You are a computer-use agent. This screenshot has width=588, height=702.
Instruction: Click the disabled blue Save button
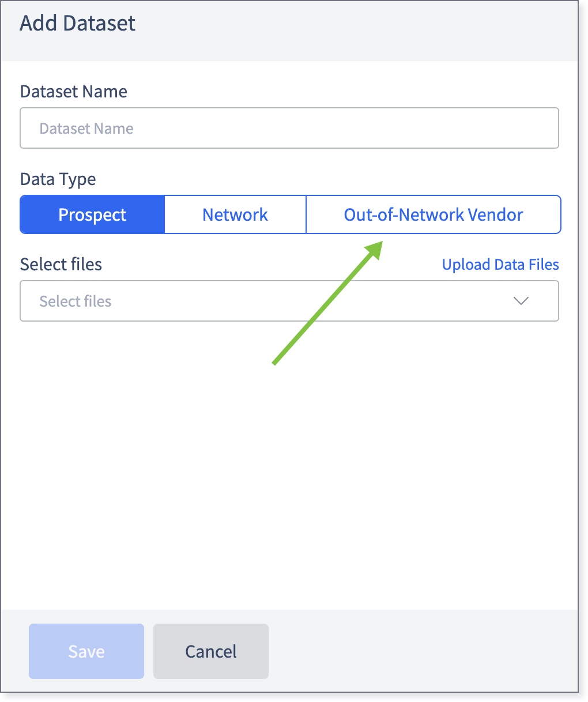coord(86,651)
